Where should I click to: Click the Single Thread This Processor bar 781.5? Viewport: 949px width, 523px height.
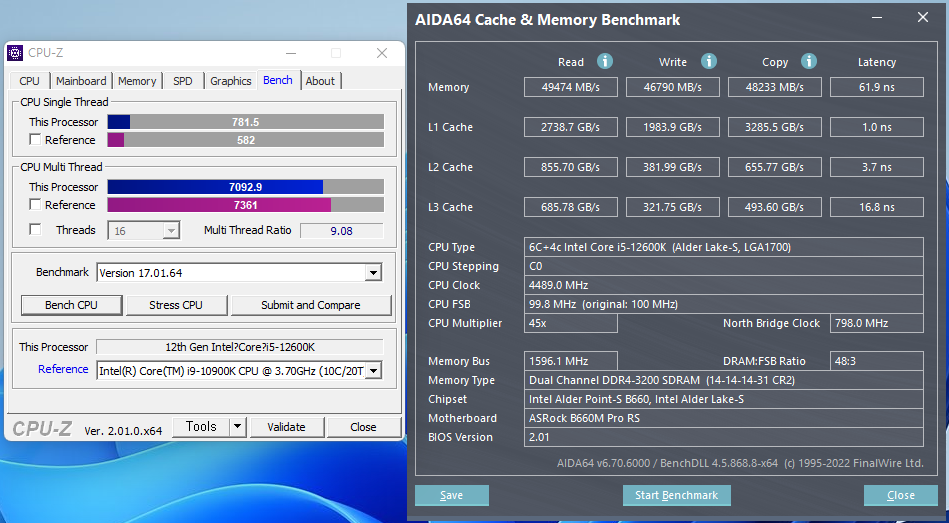[246, 122]
